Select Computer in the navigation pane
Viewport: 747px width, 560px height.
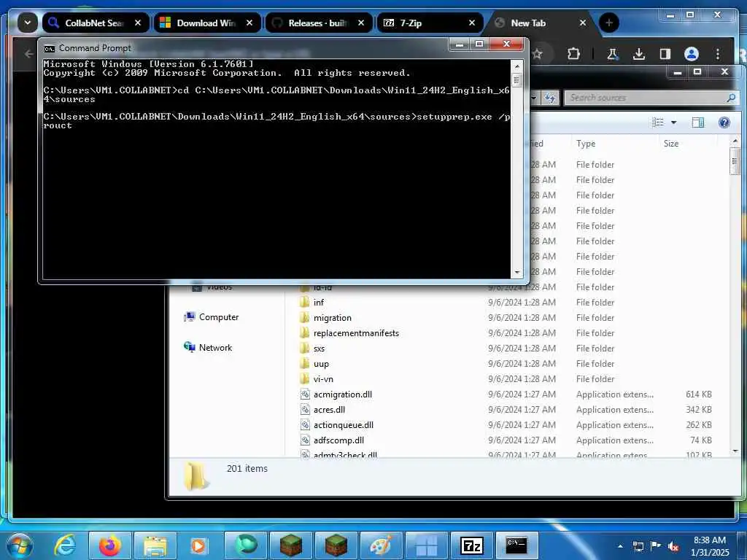[x=211, y=316]
